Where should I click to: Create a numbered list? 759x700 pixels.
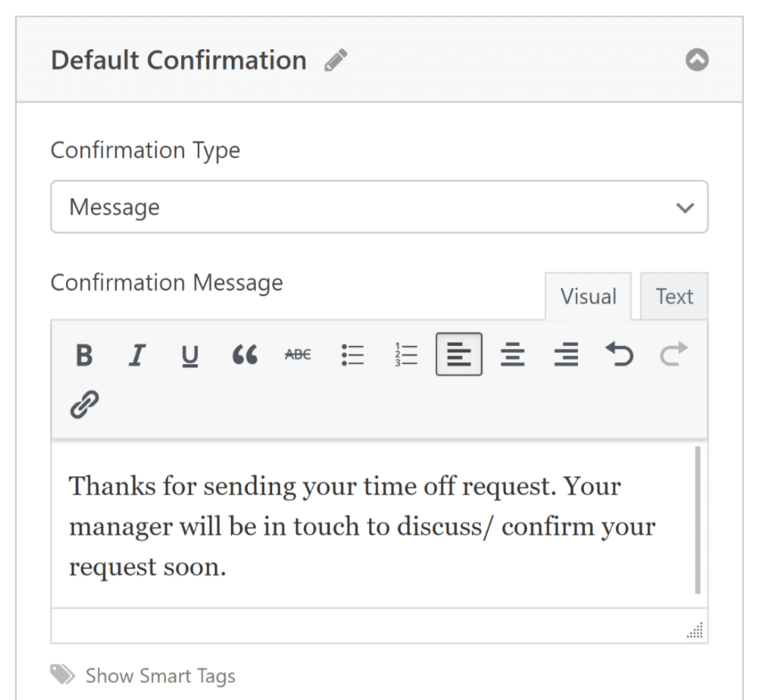point(405,354)
